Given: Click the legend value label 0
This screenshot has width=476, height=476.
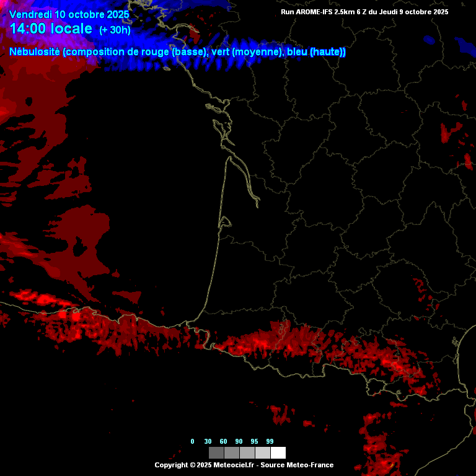Looking at the screenshot, I should (192, 441).
